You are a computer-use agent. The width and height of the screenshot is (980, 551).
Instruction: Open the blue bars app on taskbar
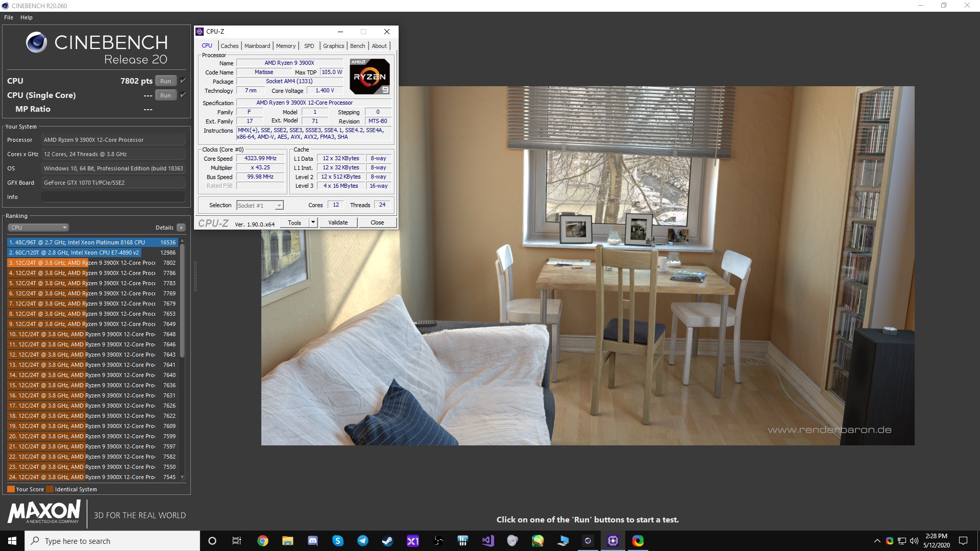[462, 541]
